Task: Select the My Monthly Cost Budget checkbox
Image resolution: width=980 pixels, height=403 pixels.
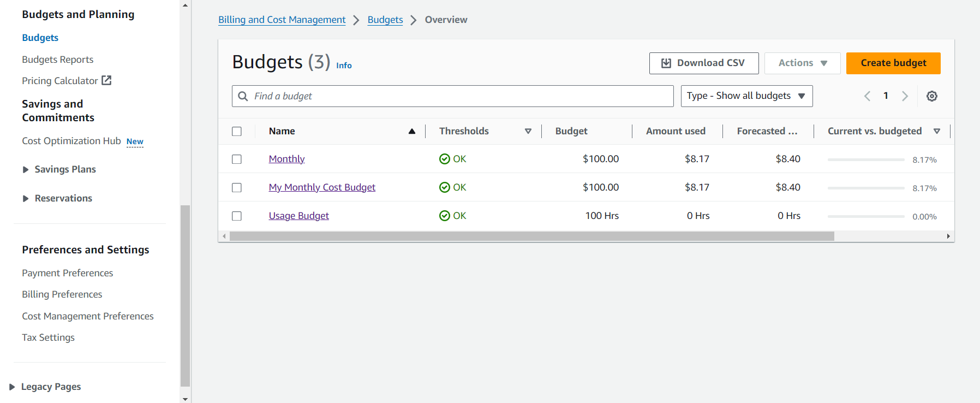Action: [237, 188]
